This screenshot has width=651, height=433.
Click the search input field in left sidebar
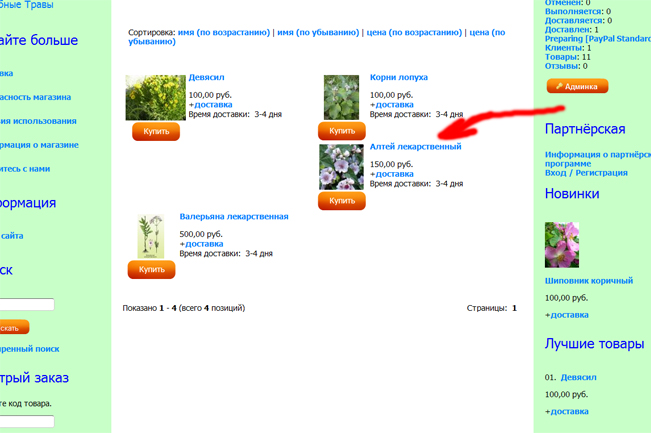coord(27,304)
